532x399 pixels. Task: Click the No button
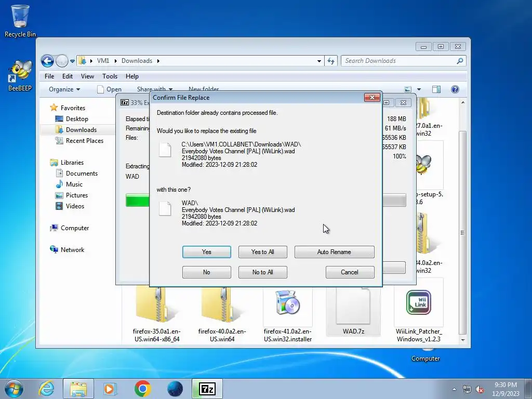[206, 272]
